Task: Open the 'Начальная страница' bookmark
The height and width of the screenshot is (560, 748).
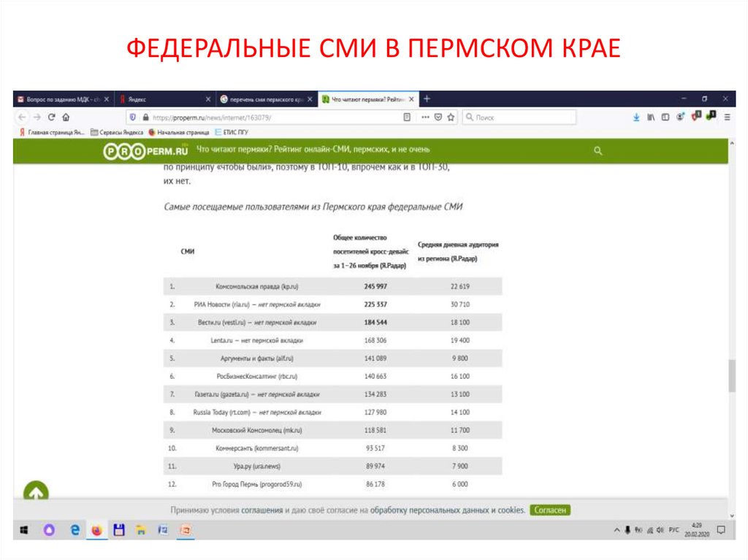Action: tap(179, 132)
